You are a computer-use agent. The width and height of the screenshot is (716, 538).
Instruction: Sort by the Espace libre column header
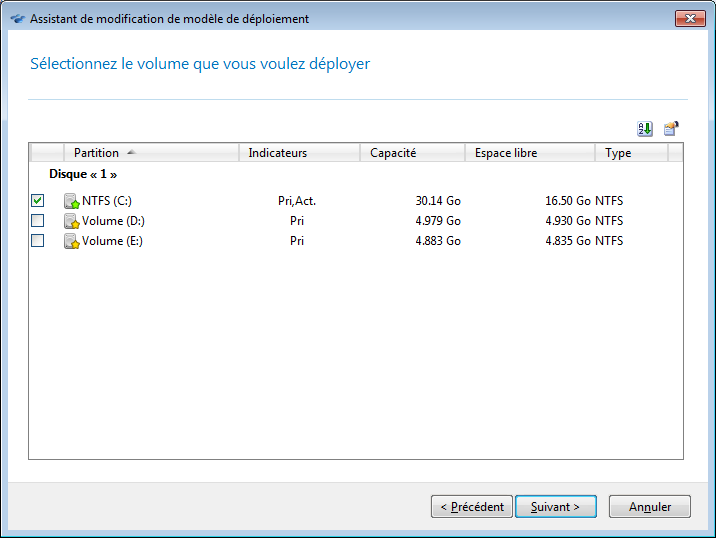[530, 153]
